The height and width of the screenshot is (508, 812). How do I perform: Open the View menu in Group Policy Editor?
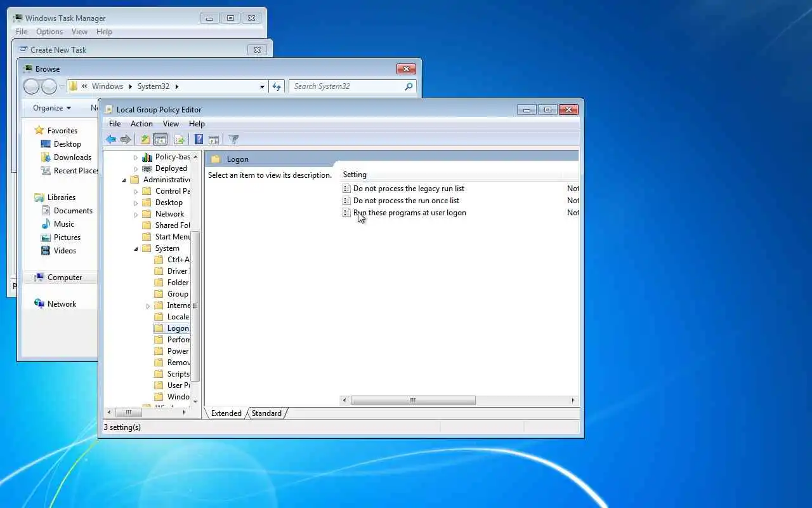[x=171, y=124]
